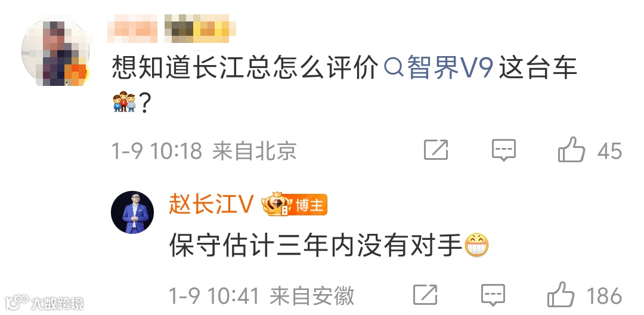Click the 1-9 10:18 来自北京 timestamp

tap(204, 151)
